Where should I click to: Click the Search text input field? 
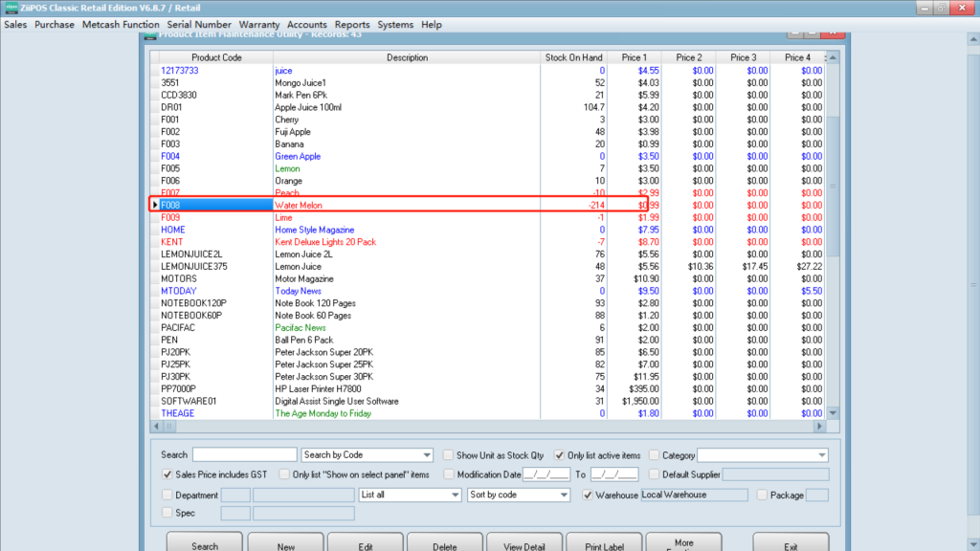[x=244, y=455]
